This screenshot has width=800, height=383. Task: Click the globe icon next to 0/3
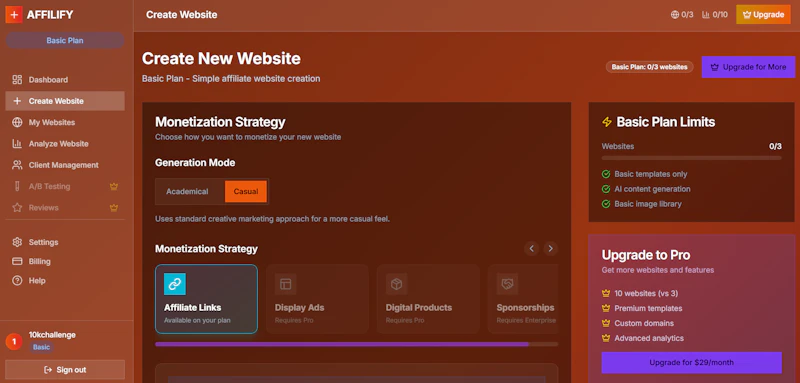[675, 15]
